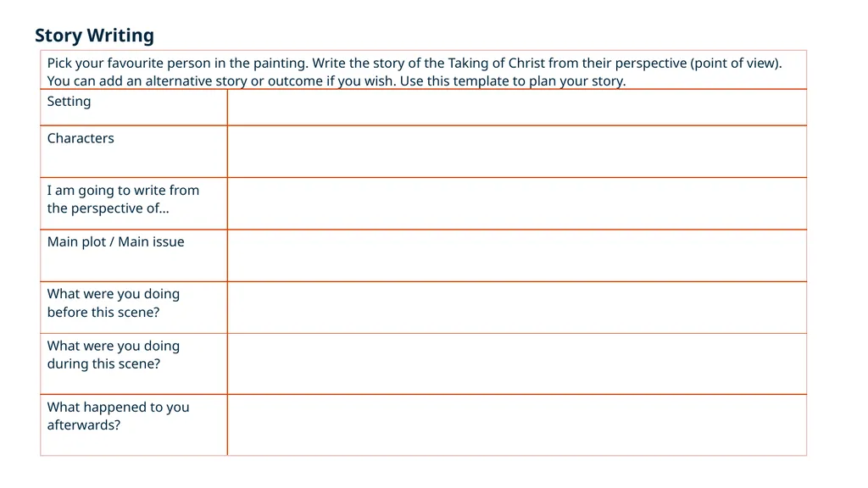The image size is (868, 488).
Task: Click 'Main plot / Main issue' label
Action: (115, 242)
